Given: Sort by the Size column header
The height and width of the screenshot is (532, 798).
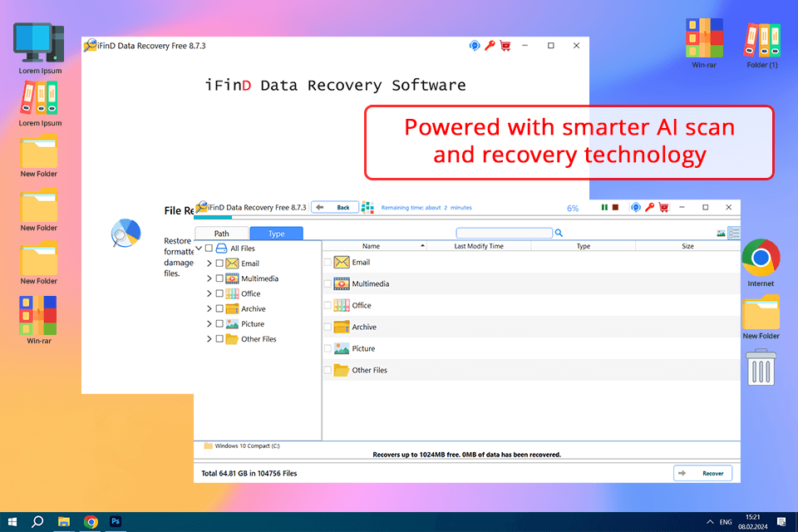Looking at the screenshot, I should click(x=687, y=246).
